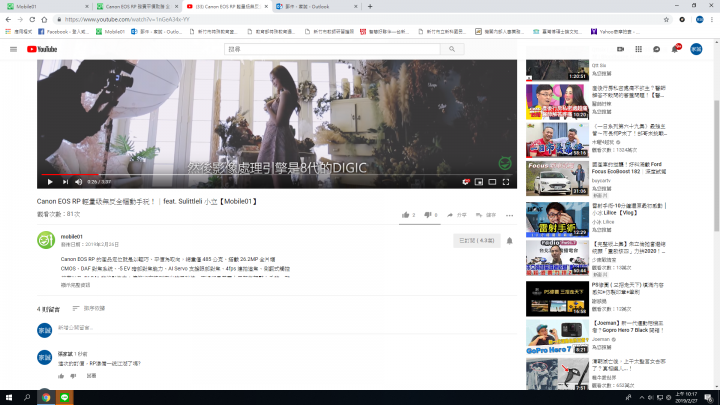The image size is (720, 405).
Task: Open the GoPro Hero 7 Black video thumbnail
Action: 557,337
